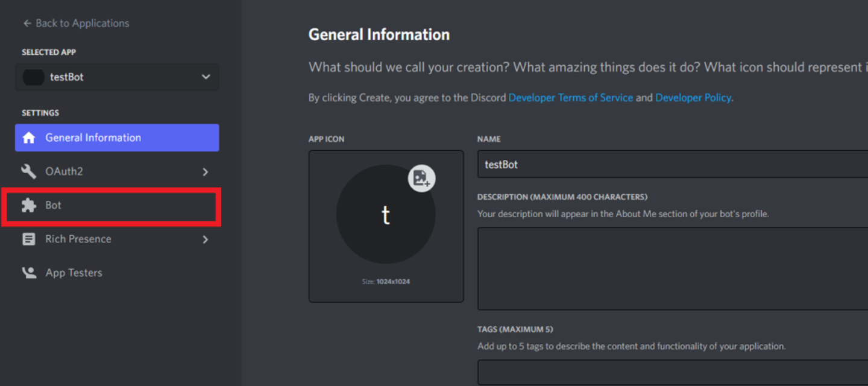
Task: Click the App Testers person icon
Action: (29, 273)
